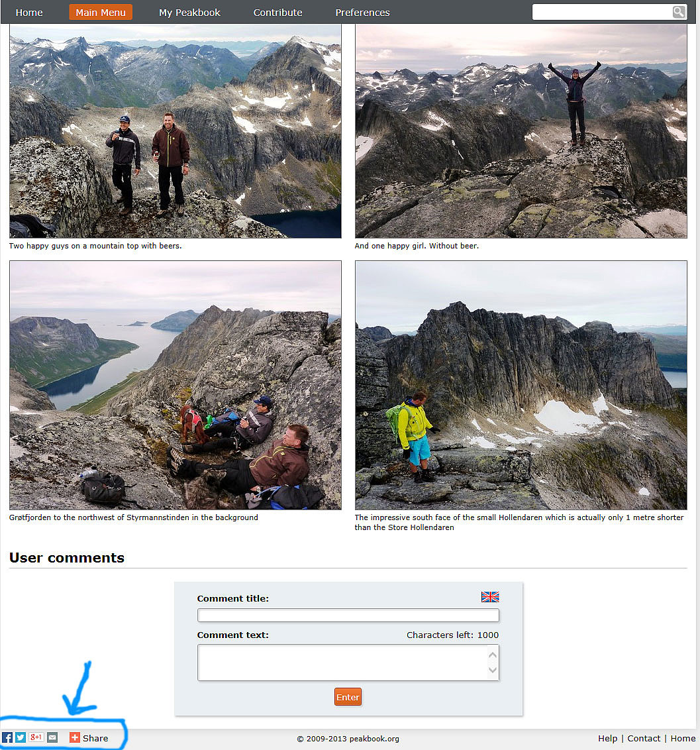Image resolution: width=700 pixels, height=750 pixels.
Task: Submit comment with the Enter button
Action: tap(348, 697)
